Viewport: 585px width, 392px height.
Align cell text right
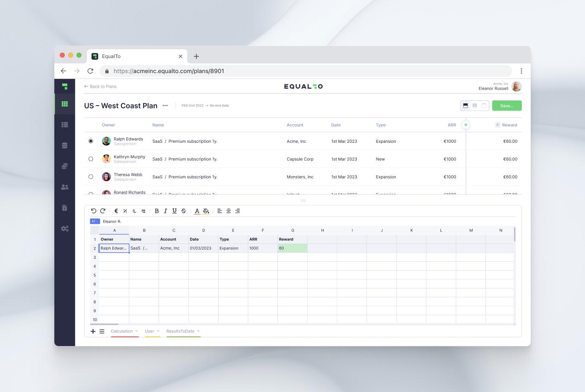pyautogui.click(x=237, y=211)
